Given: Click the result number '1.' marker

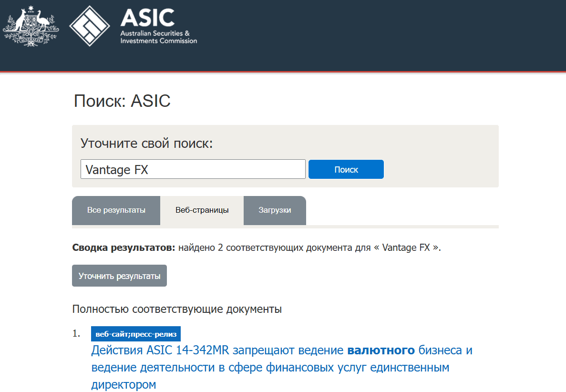Looking at the screenshot, I should pos(77,334).
